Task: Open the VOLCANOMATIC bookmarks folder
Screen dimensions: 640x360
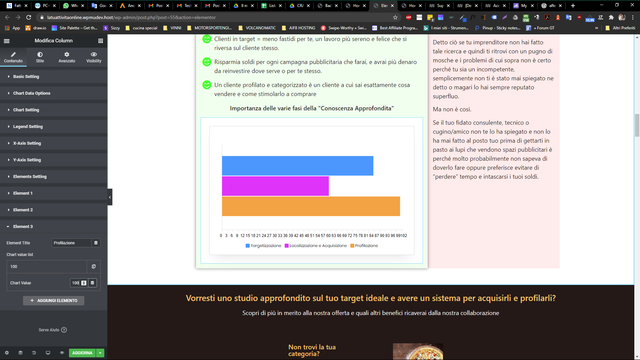Action: click(257, 28)
